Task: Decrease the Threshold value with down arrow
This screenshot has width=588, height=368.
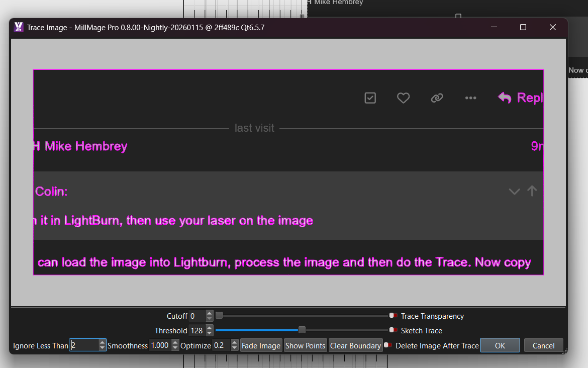Action: pyautogui.click(x=210, y=333)
